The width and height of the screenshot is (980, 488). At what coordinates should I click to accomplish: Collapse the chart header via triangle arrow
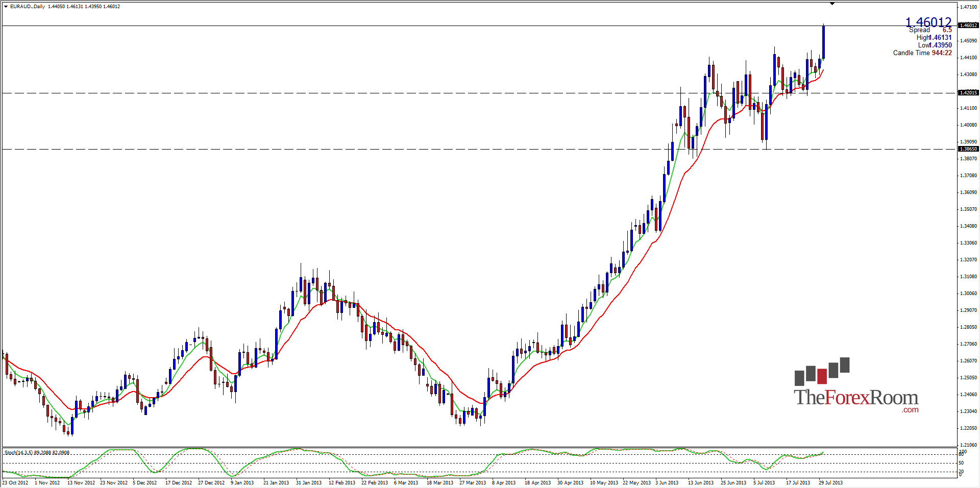click(x=5, y=7)
